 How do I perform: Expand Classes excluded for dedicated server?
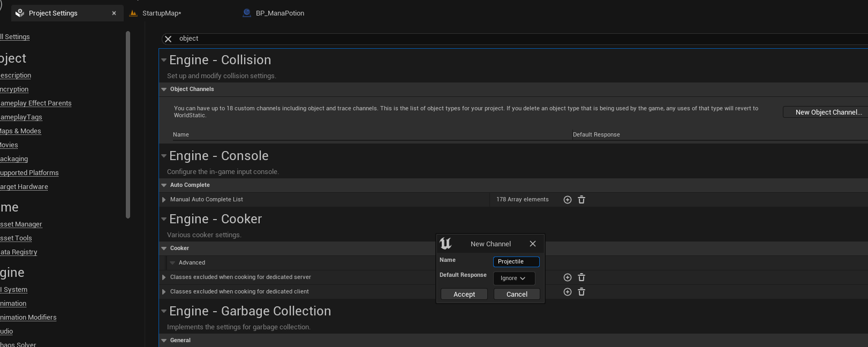(x=164, y=277)
